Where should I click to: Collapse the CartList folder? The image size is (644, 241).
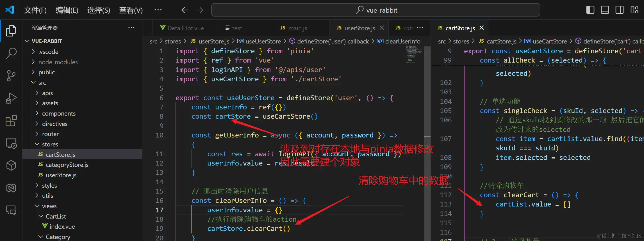point(82,216)
